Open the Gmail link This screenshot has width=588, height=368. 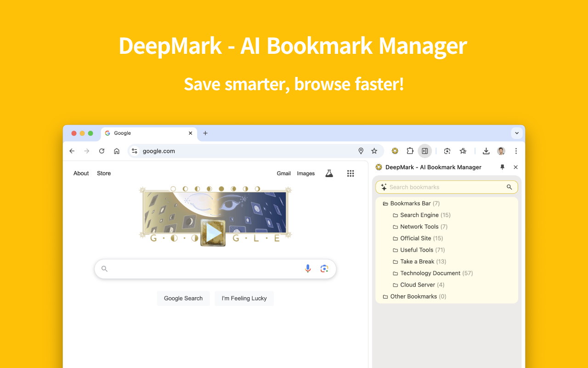point(283,173)
